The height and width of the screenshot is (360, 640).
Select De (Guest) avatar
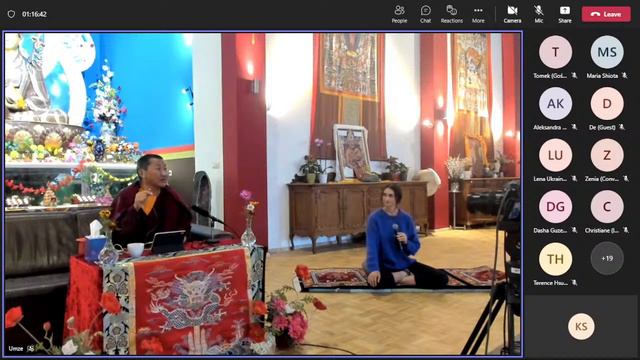coord(607,104)
